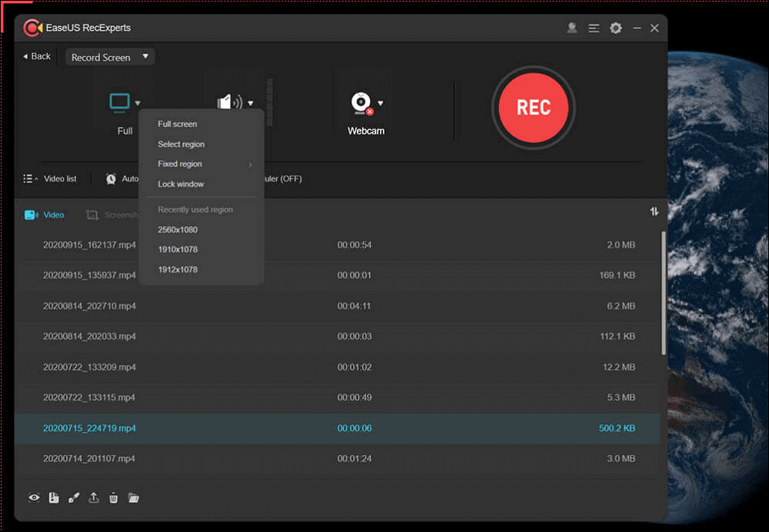The height and width of the screenshot is (532, 769).
Task: Click the Video list icon
Action: [x=29, y=179]
